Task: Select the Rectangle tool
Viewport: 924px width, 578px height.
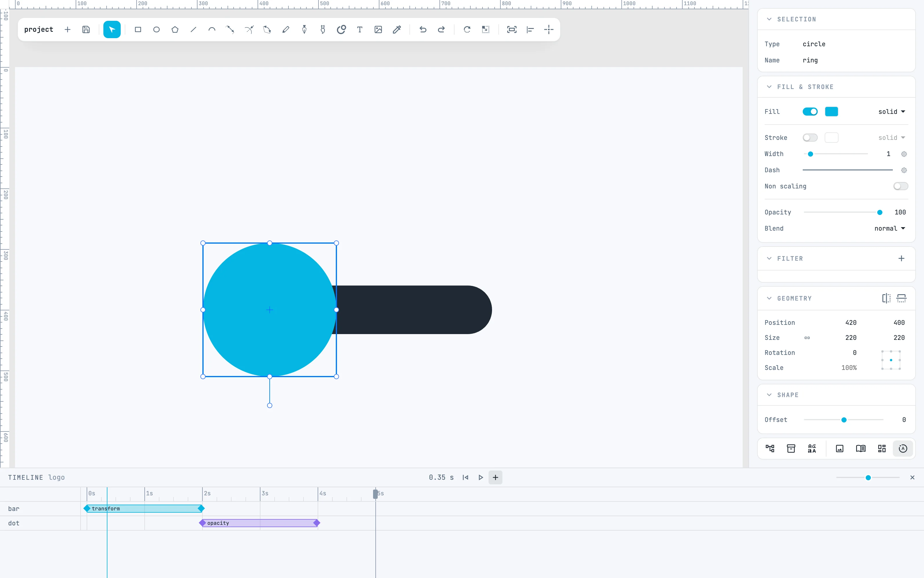Action: pyautogui.click(x=138, y=29)
